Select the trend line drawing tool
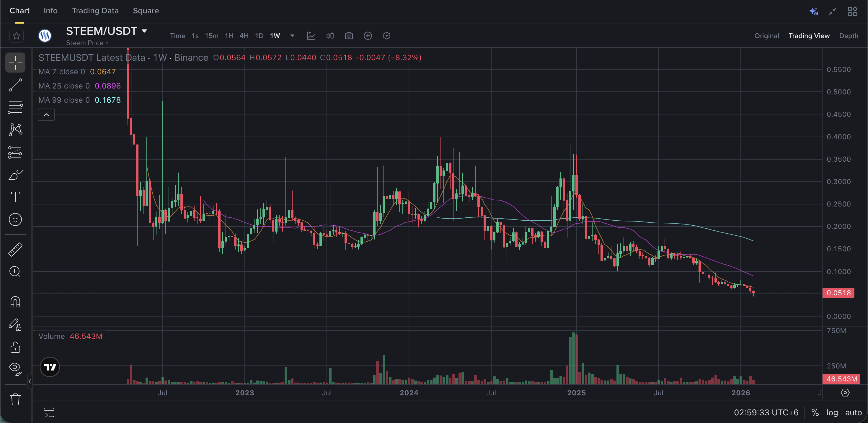 click(15, 85)
